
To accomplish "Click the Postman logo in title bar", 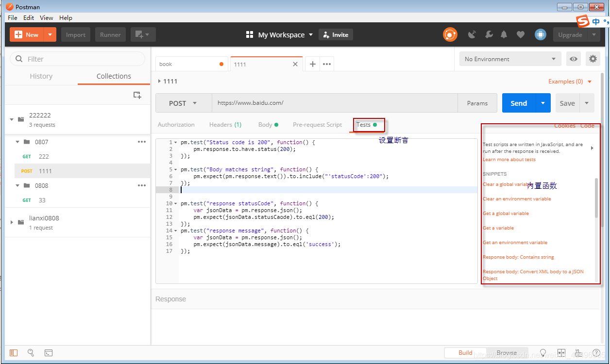I will (x=9, y=7).
